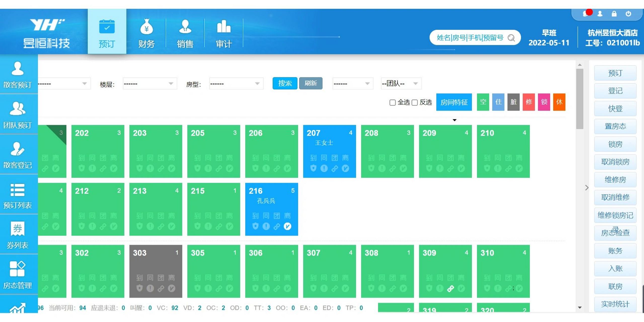This screenshot has height=322, width=644.
Task: Click the 散客登记 sidebar icon
Action: pos(18,155)
